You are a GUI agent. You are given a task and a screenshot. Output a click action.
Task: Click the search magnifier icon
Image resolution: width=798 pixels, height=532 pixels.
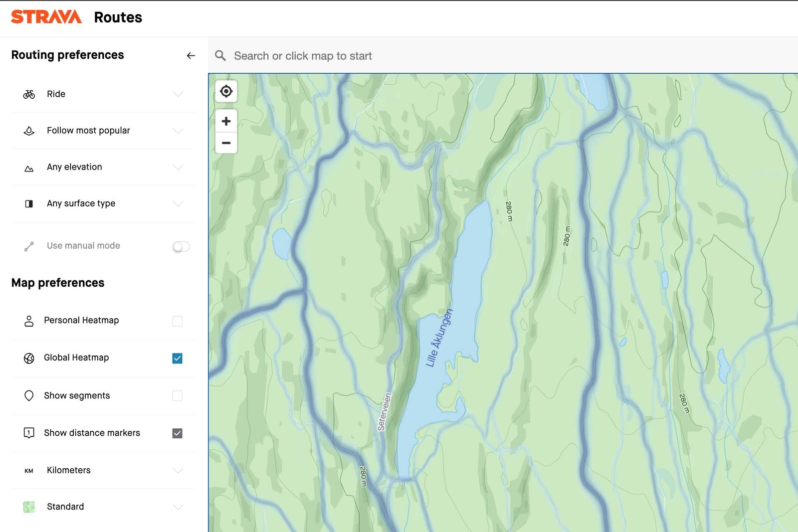pyautogui.click(x=220, y=55)
